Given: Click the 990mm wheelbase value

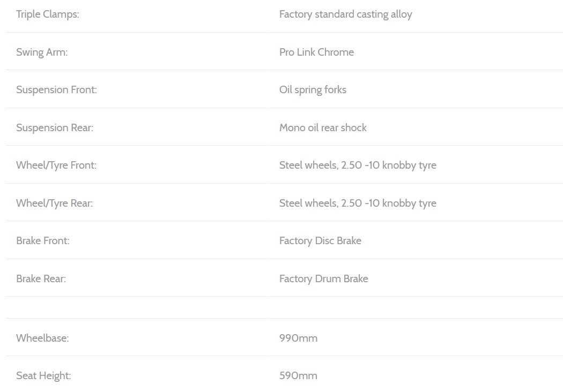Looking at the screenshot, I should click(298, 338).
